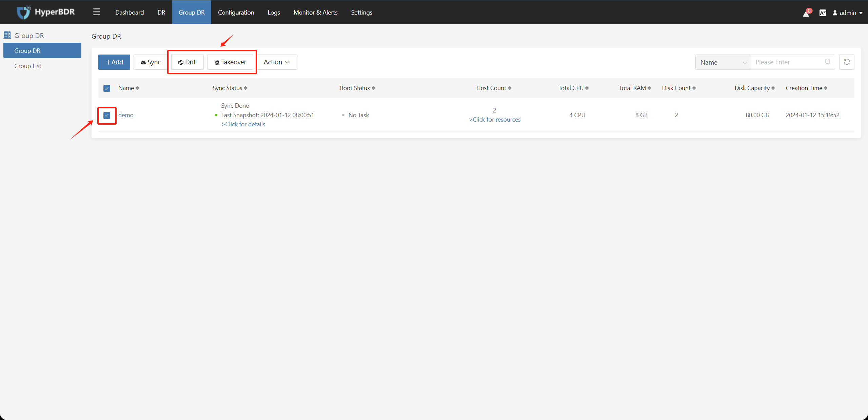This screenshot has height=420, width=868.
Task: Click the demo group name link
Action: click(126, 115)
